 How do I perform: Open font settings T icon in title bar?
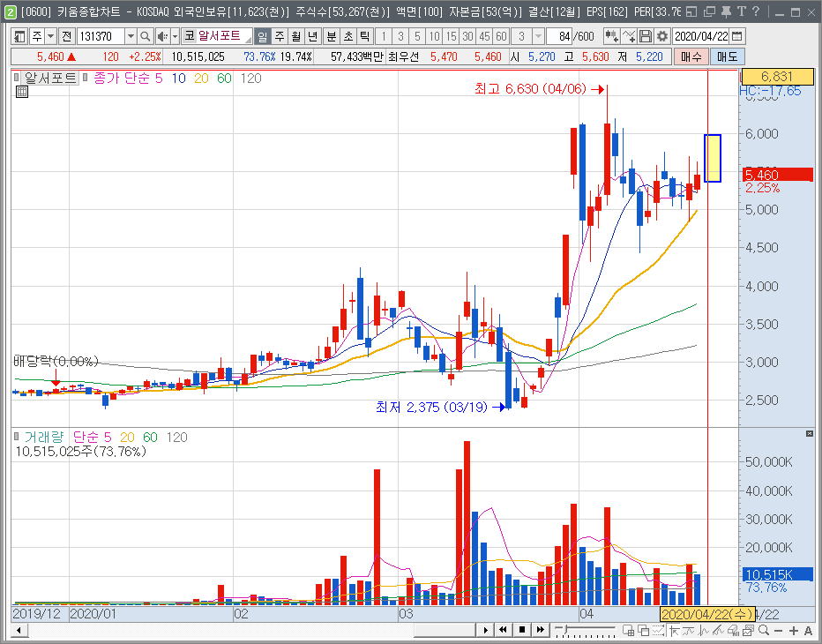coord(741,11)
